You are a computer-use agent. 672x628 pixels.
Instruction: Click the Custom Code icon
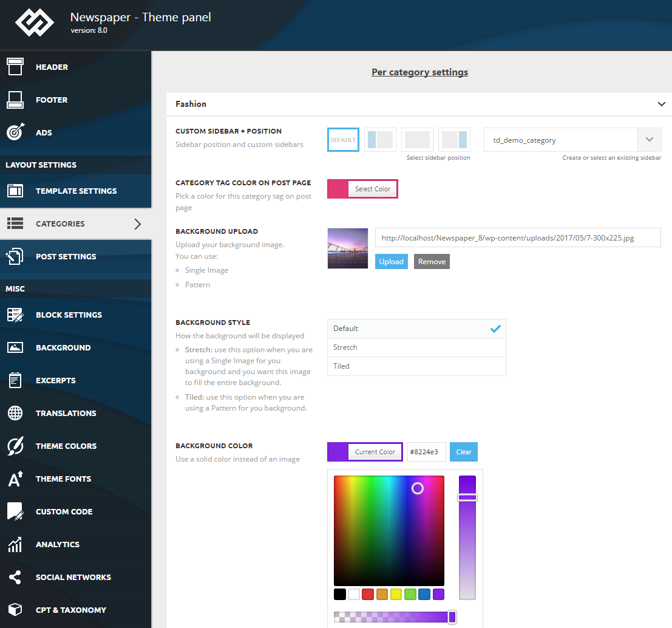click(15, 511)
